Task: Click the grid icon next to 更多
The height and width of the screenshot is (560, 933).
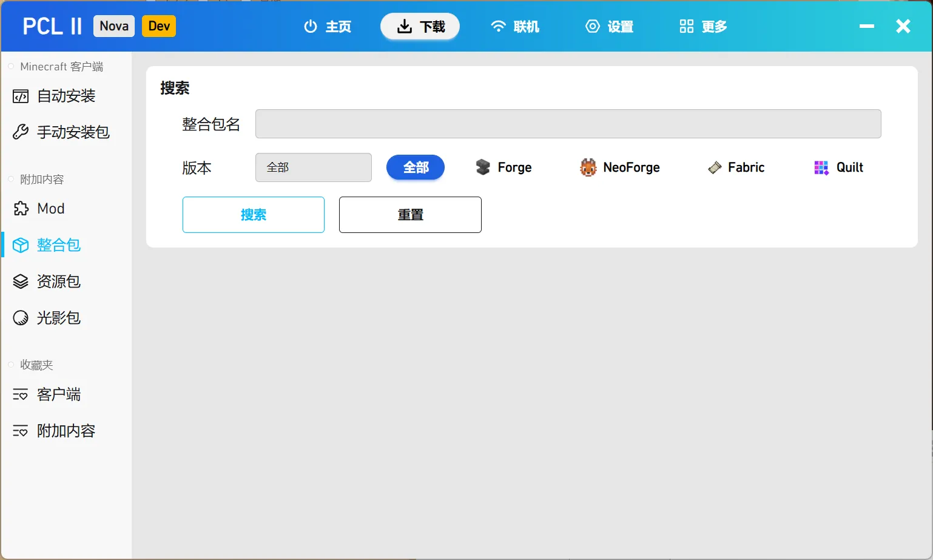Action: pos(687,27)
